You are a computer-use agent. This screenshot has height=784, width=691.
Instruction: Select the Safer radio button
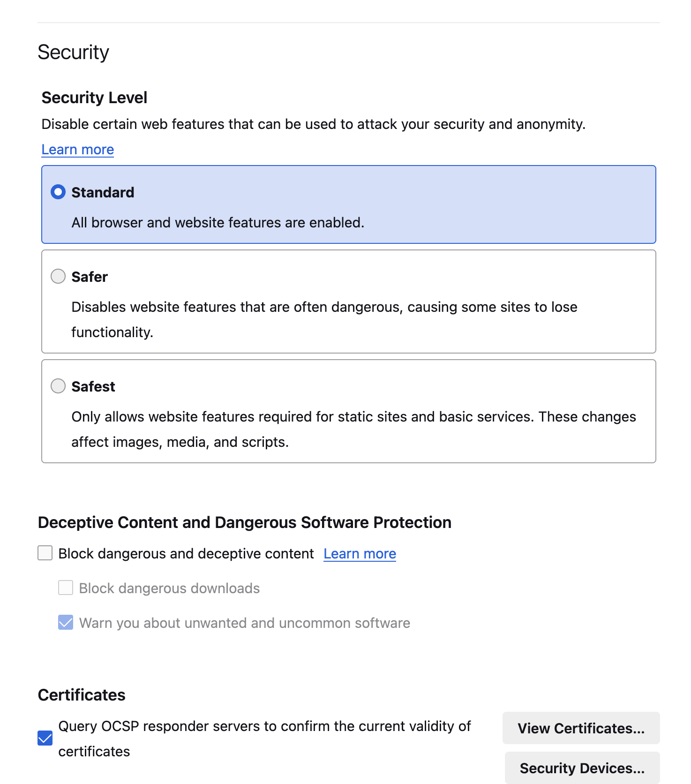tap(58, 277)
